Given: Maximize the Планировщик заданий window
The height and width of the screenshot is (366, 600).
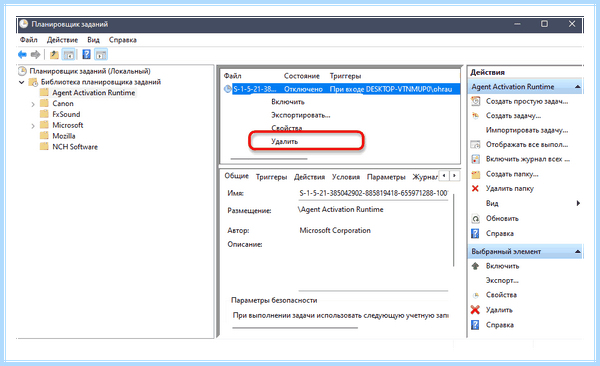Looking at the screenshot, I should tap(544, 24).
